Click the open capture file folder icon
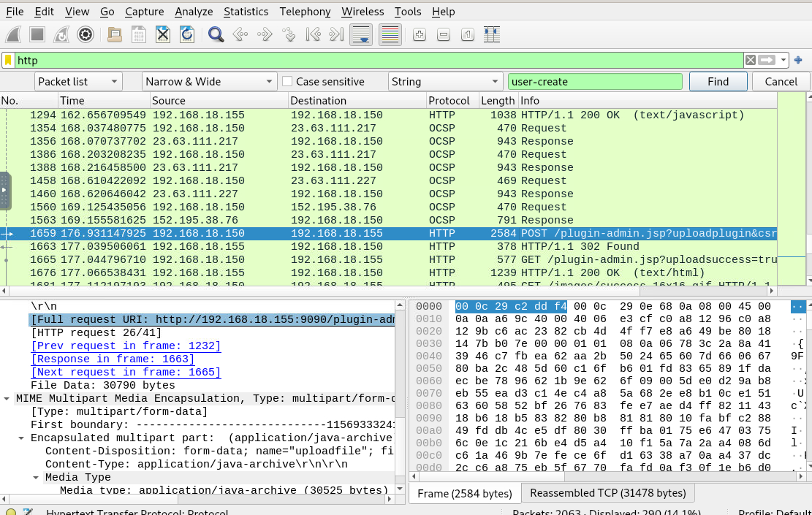This screenshot has width=812, height=515. pos(114,34)
